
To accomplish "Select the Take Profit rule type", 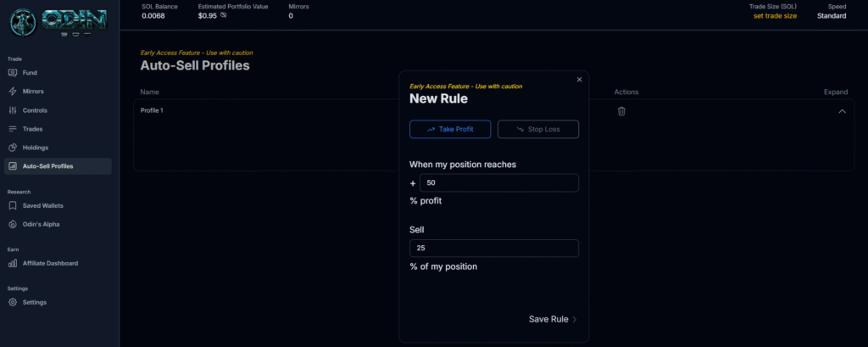I will click(x=450, y=129).
